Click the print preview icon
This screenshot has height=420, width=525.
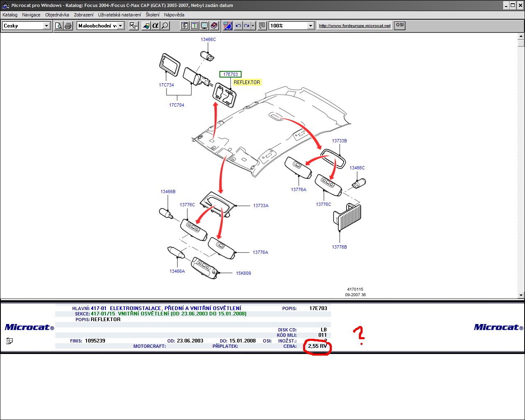coord(59,26)
